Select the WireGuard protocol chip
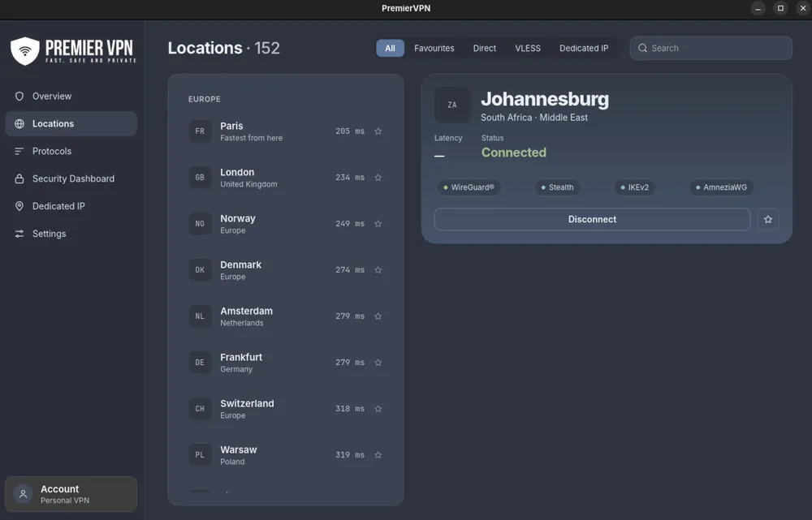Screen dimensions: 812x520 pos(469,187)
